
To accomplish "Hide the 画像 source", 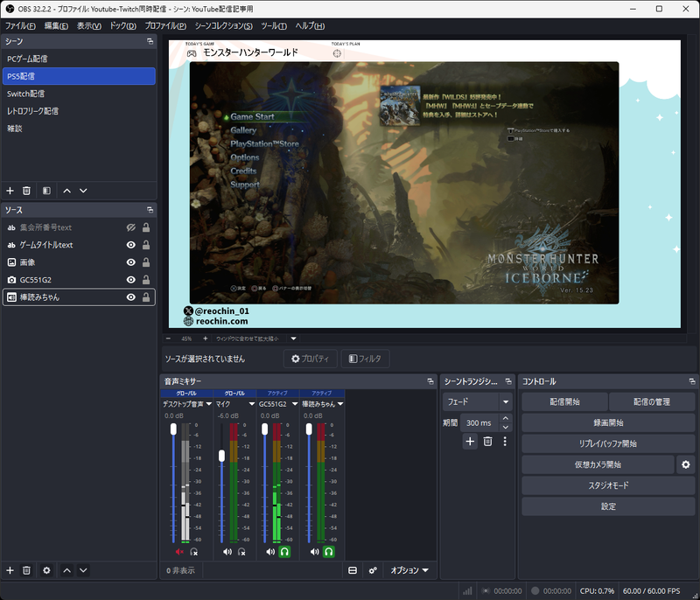I will (130, 262).
